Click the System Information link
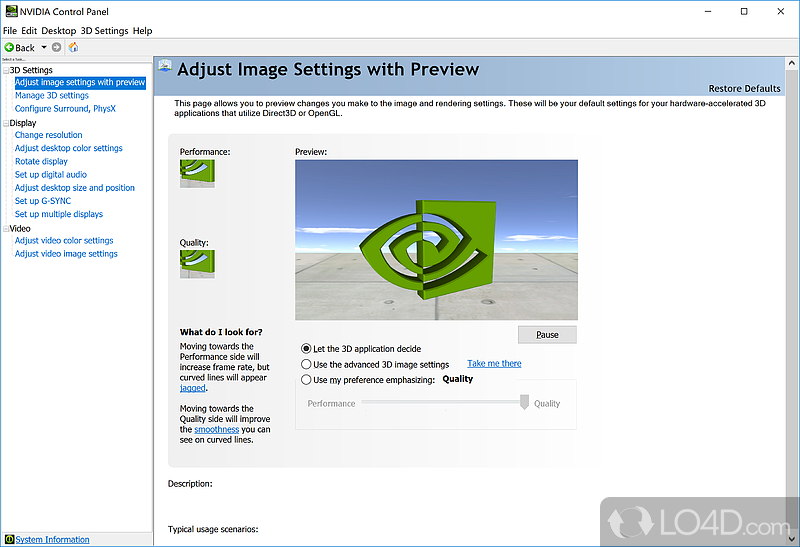 [x=53, y=539]
